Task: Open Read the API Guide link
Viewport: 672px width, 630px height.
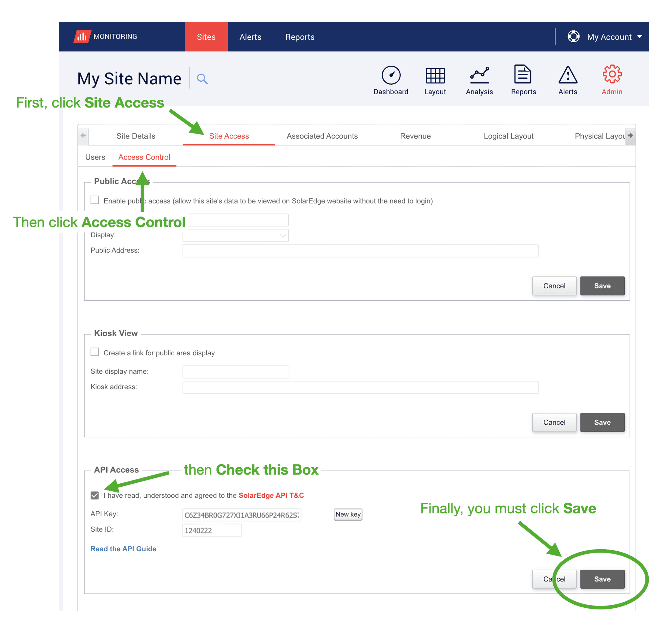Action: (x=123, y=549)
